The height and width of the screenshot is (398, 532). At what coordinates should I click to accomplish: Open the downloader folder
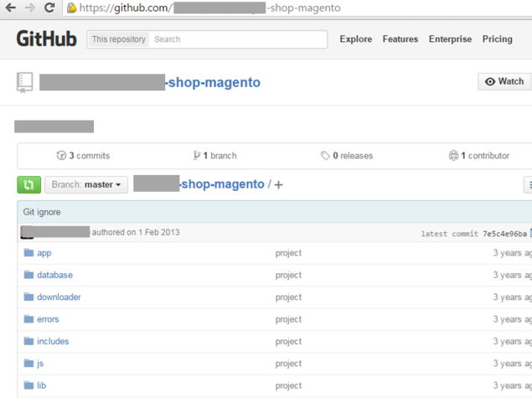[x=59, y=297]
